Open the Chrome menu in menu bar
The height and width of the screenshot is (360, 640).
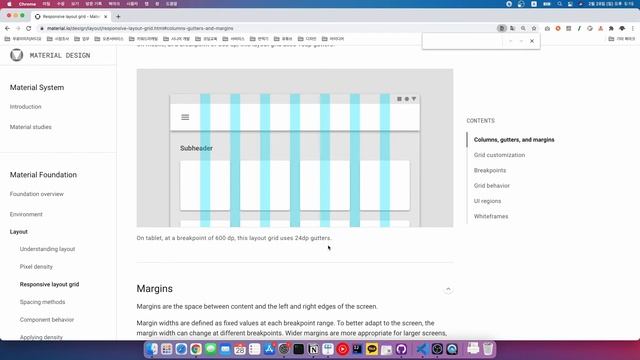[27, 4]
